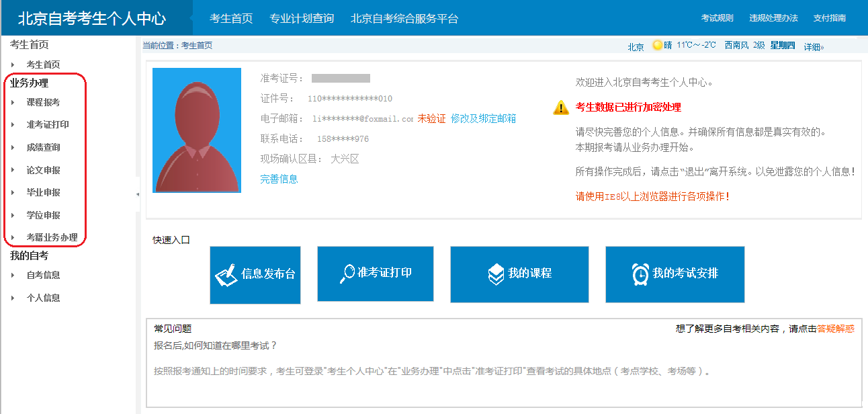Open the 支付指南 link in header
The image size is (868, 414).
pyautogui.click(x=829, y=18)
